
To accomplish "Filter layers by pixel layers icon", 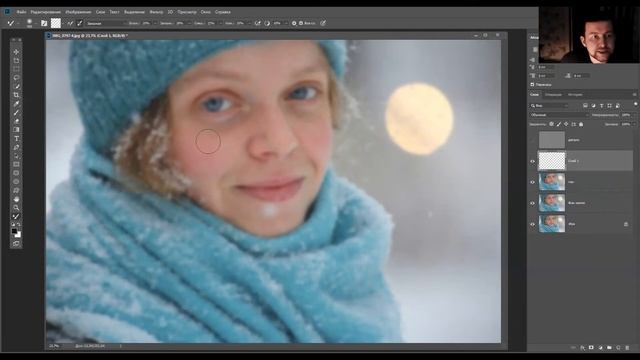I will click(x=585, y=106).
